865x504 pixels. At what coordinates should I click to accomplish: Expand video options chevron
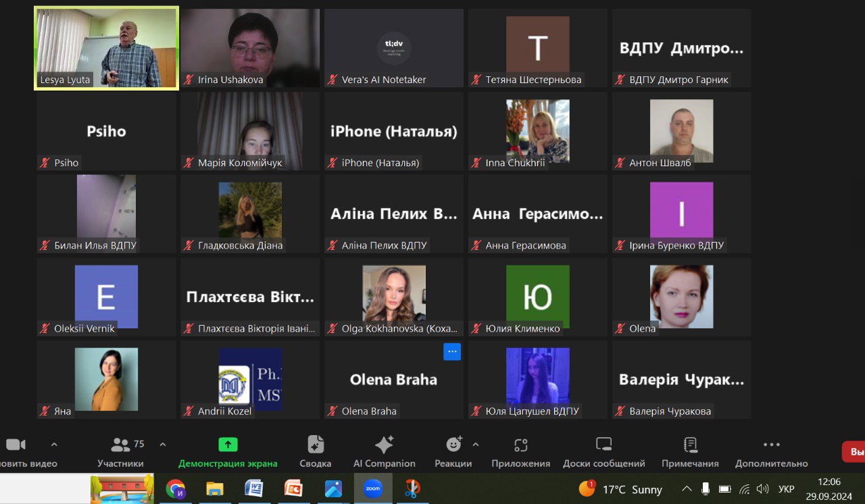point(54,445)
